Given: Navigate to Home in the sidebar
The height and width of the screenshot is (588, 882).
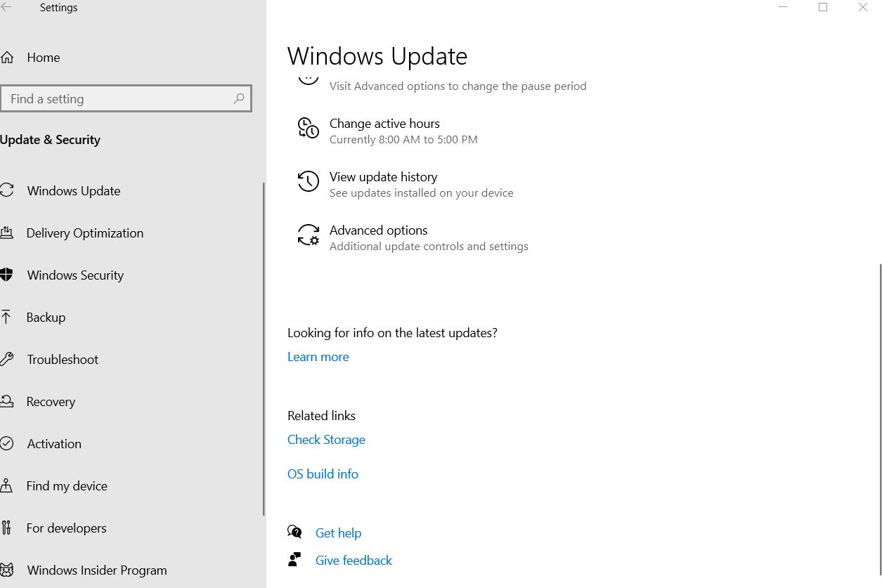Looking at the screenshot, I should tap(43, 58).
